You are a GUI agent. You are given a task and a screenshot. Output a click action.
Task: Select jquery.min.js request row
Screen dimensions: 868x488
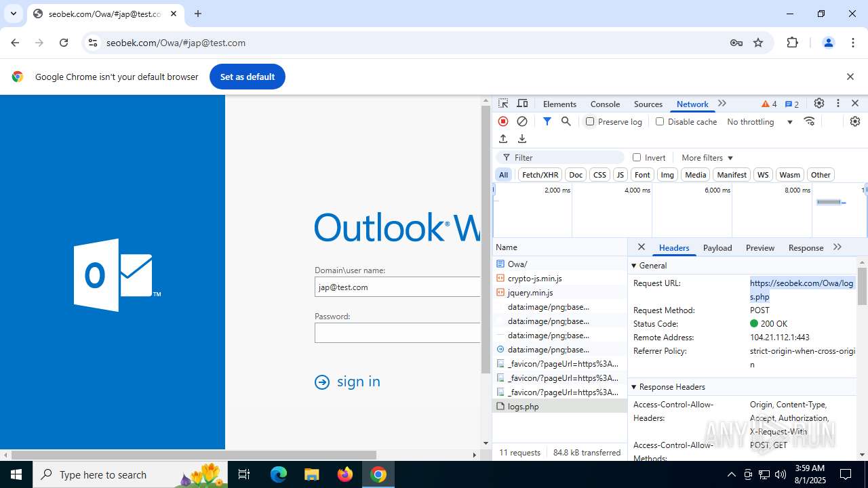(x=560, y=293)
